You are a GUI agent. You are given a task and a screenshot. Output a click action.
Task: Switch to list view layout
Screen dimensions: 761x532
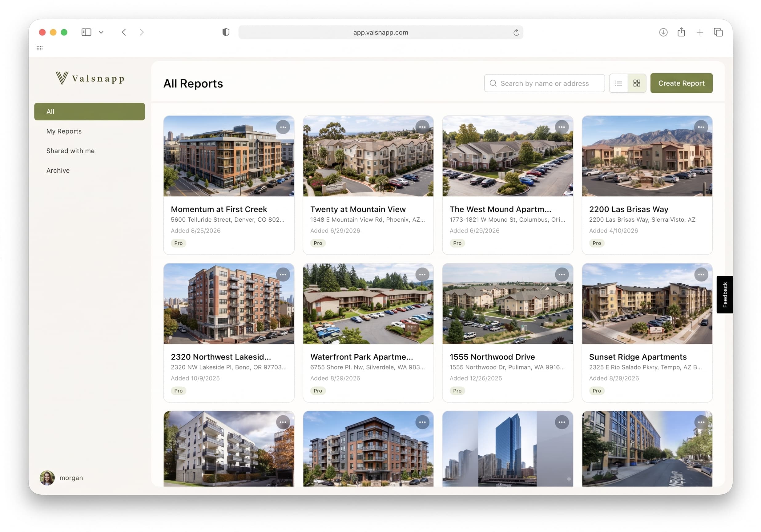[618, 83]
